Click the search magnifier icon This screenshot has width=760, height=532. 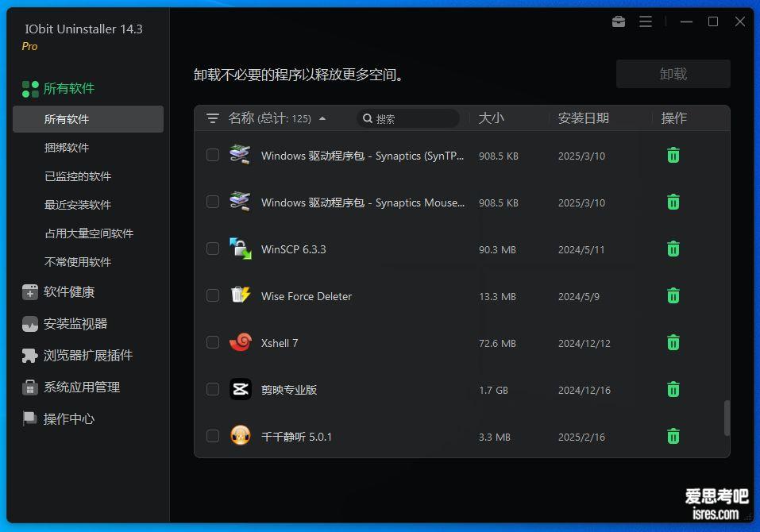point(368,118)
